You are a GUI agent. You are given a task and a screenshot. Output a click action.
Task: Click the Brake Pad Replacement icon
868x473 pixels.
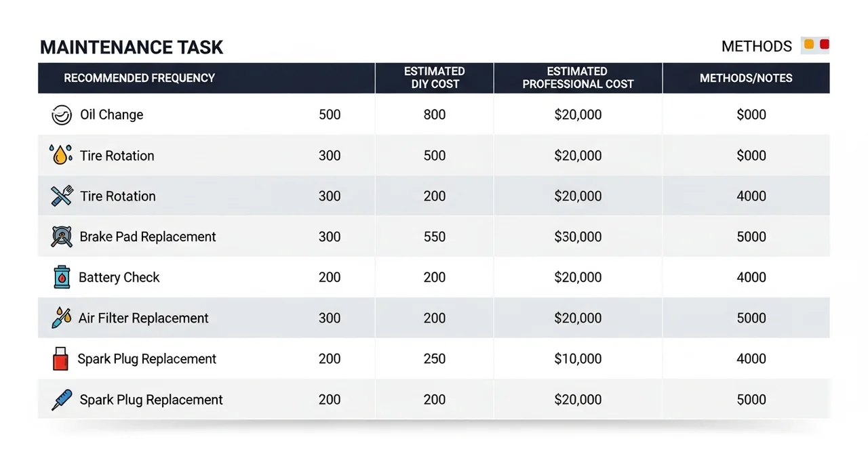point(62,236)
